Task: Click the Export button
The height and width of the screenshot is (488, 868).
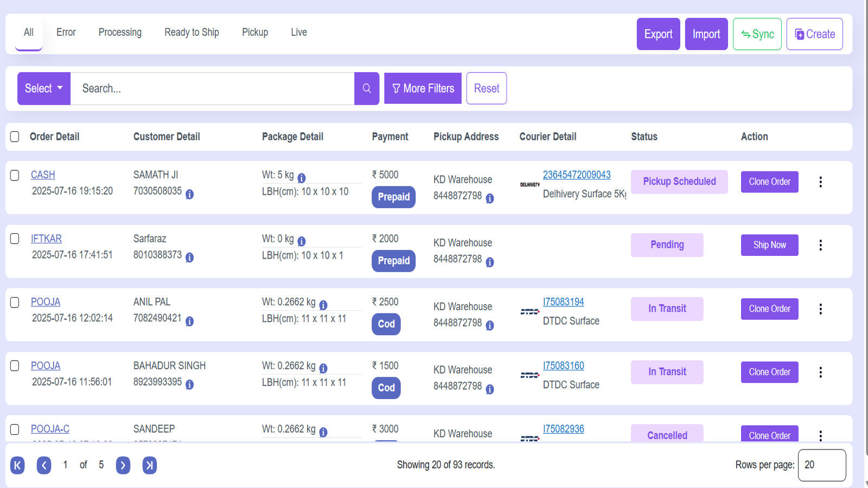Action: click(x=658, y=34)
